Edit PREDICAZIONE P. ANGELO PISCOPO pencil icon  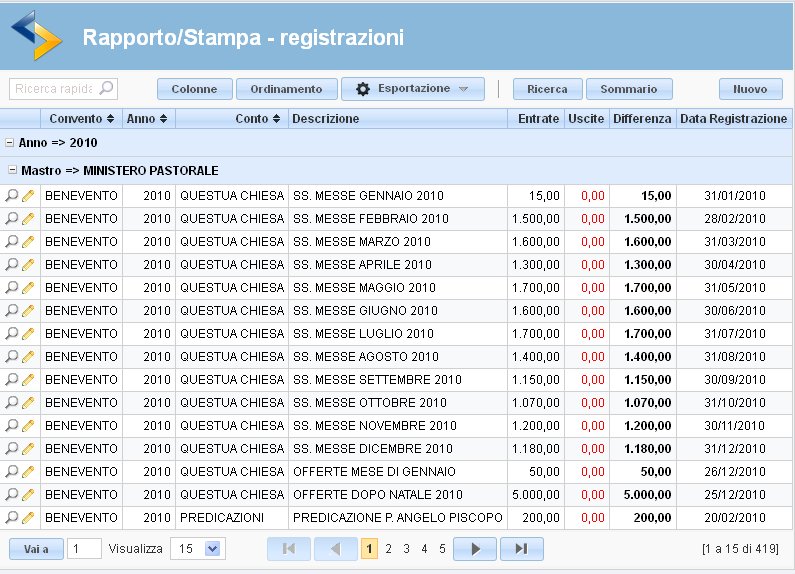click(28, 517)
